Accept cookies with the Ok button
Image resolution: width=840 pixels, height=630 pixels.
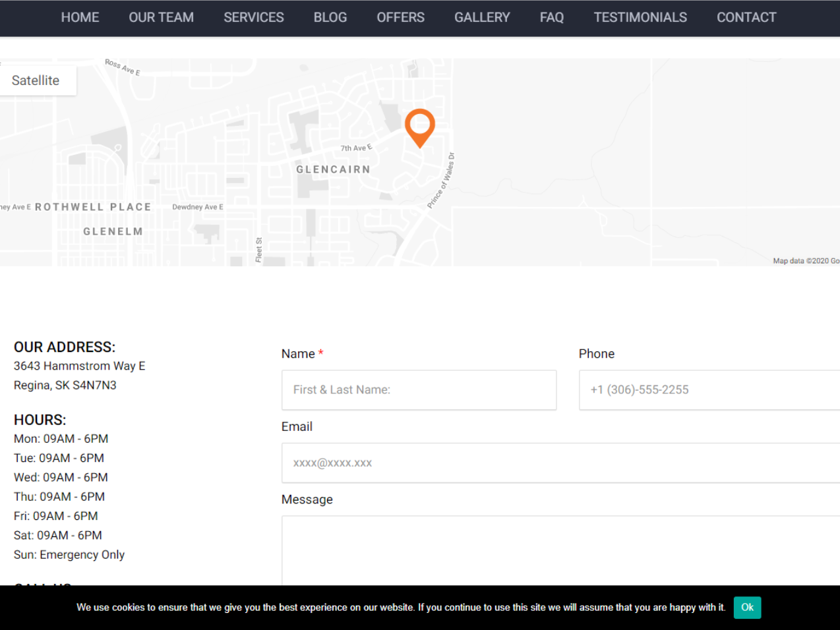[x=746, y=607]
